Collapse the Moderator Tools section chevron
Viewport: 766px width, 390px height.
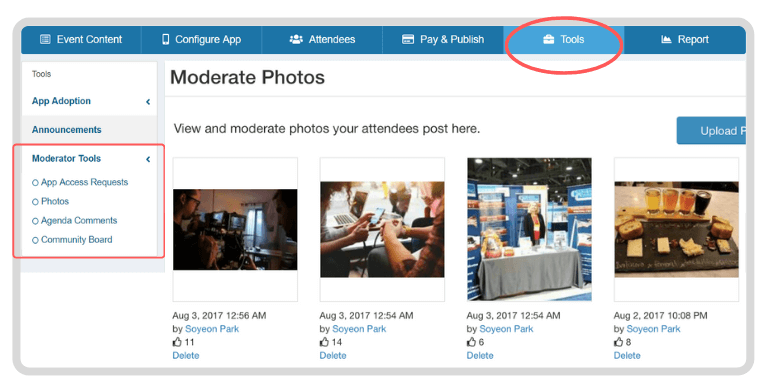148,159
